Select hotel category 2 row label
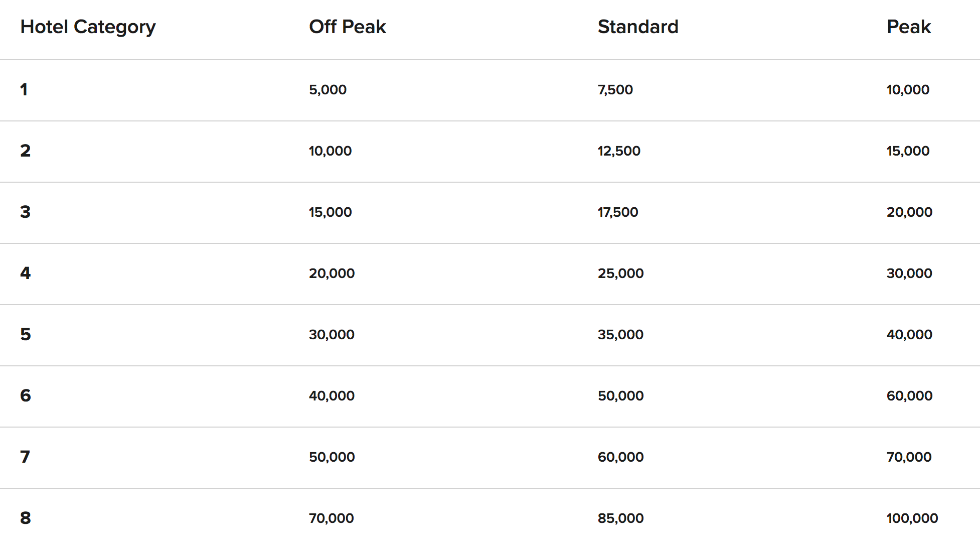This screenshot has height=544, width=980. coord(25,151)
